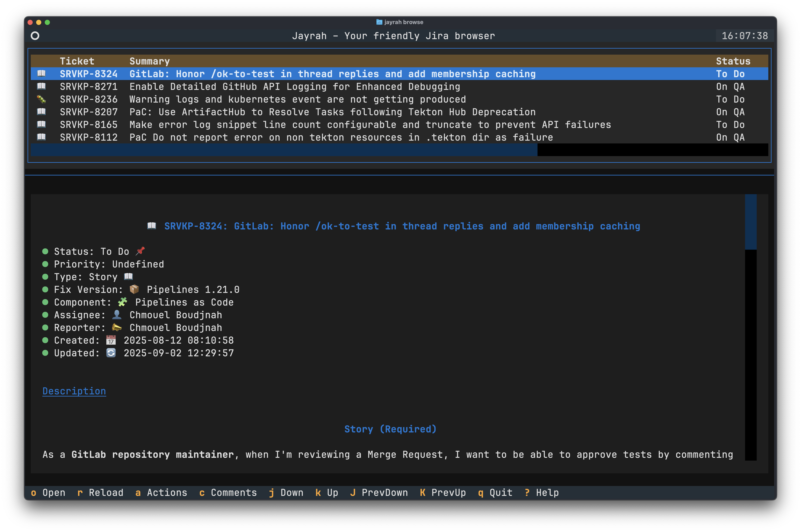The height and width of the screenshot is (532, 801).
Task: Click the bug icon for SRVKP-8236
Action: coord(42,99)
